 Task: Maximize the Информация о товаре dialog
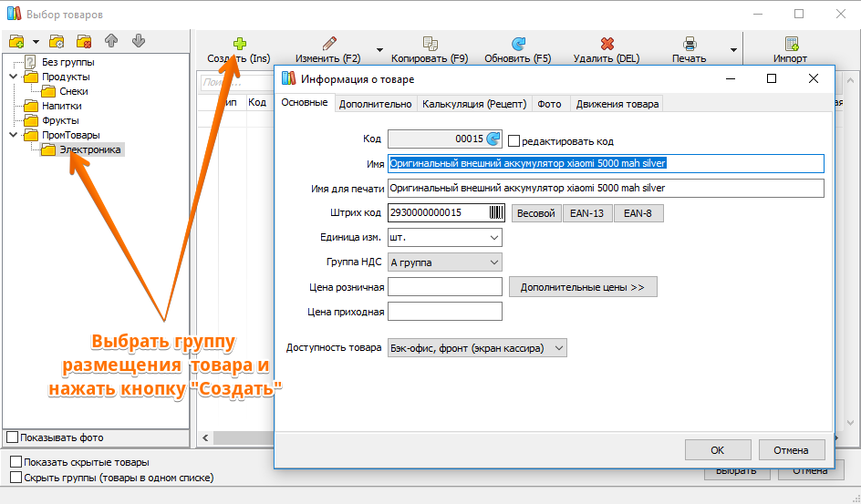point(772,78)
